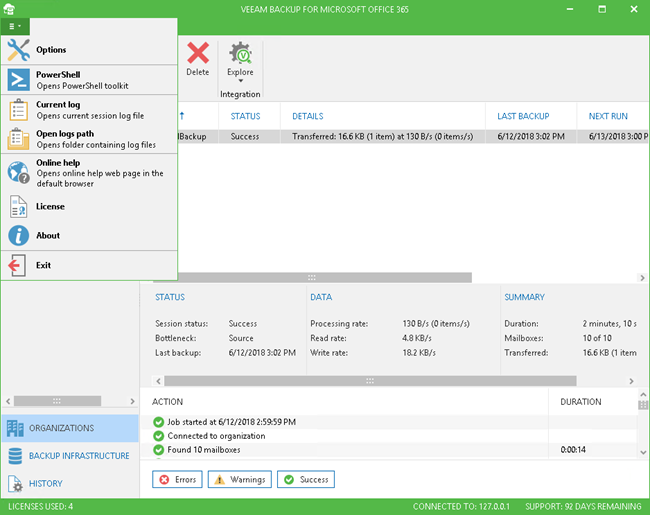Sort by NEXT RUN column header
The image size is (650, 515).
pos(608,117)
